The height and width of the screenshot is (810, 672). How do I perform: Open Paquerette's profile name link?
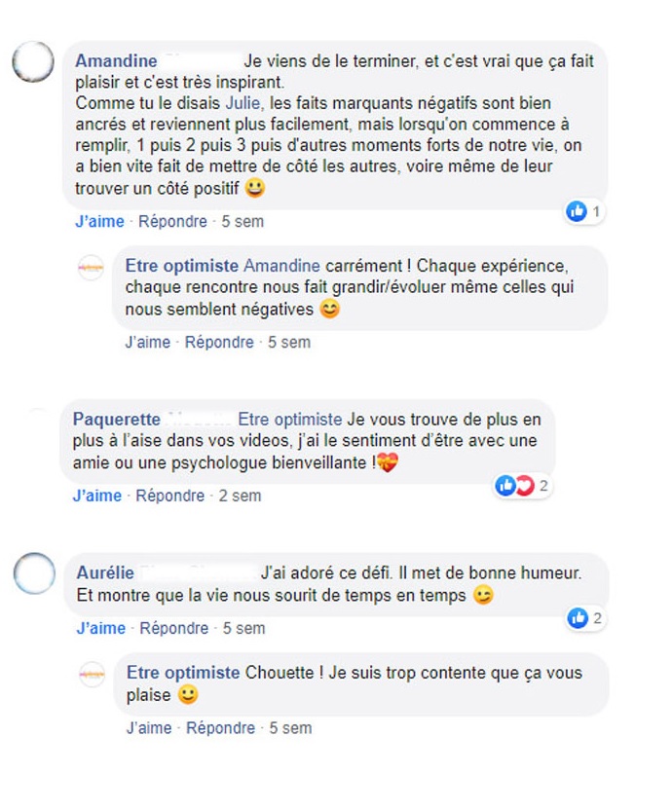click(x=117, y=419)
